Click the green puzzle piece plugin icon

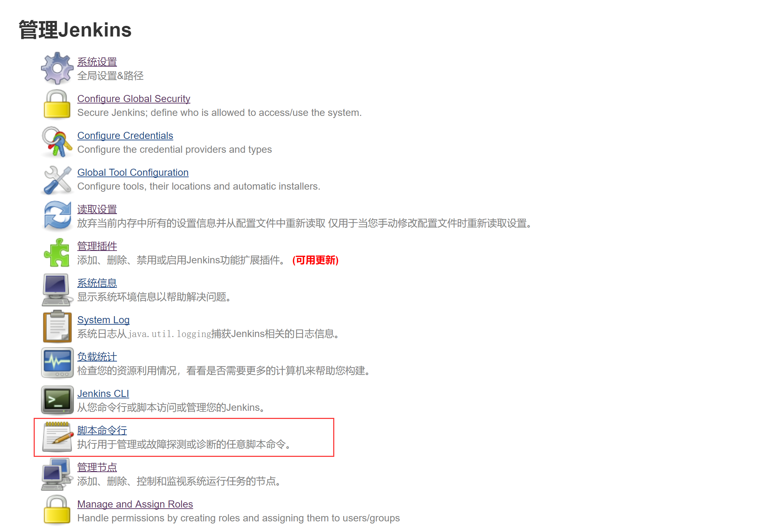click(x=57, y=253)
